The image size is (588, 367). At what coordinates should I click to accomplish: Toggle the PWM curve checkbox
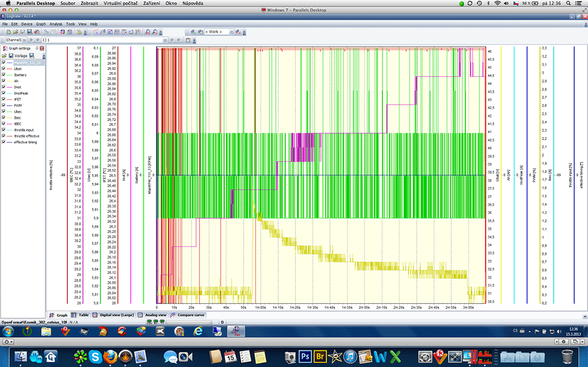coord(5,105)
